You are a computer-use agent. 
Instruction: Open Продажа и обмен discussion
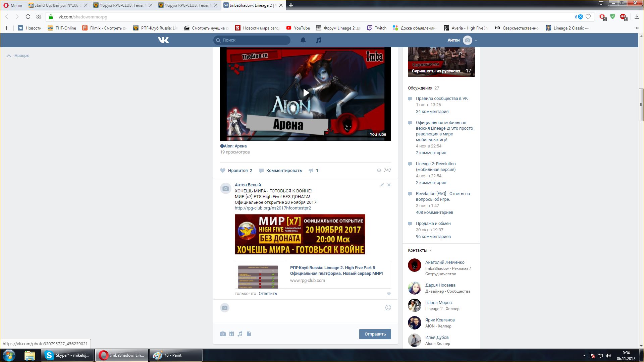433,224
